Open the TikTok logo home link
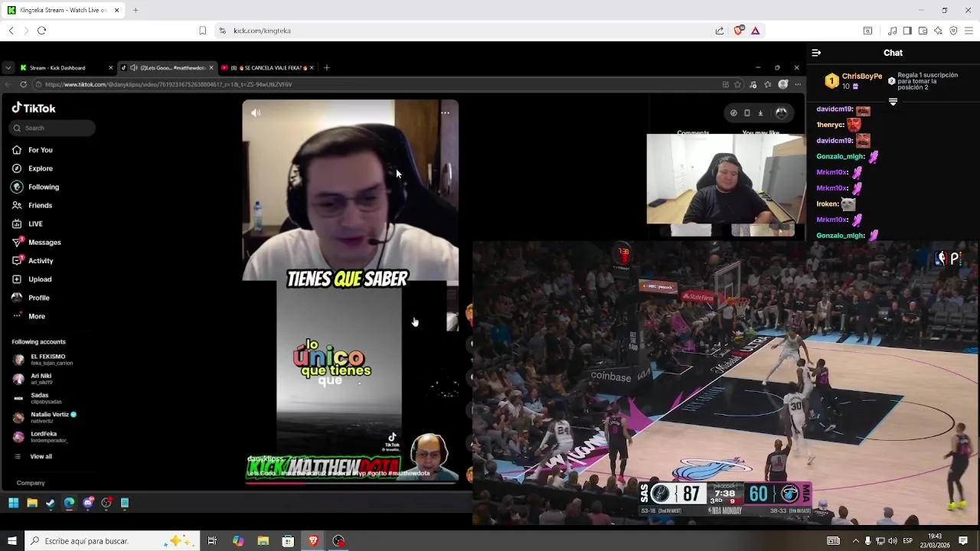 34,108
